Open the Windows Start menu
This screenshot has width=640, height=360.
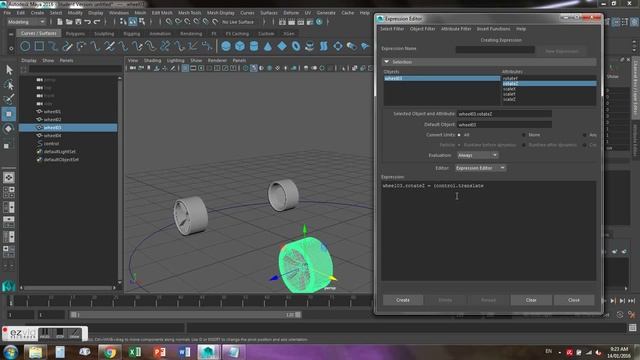click(11, 352)
